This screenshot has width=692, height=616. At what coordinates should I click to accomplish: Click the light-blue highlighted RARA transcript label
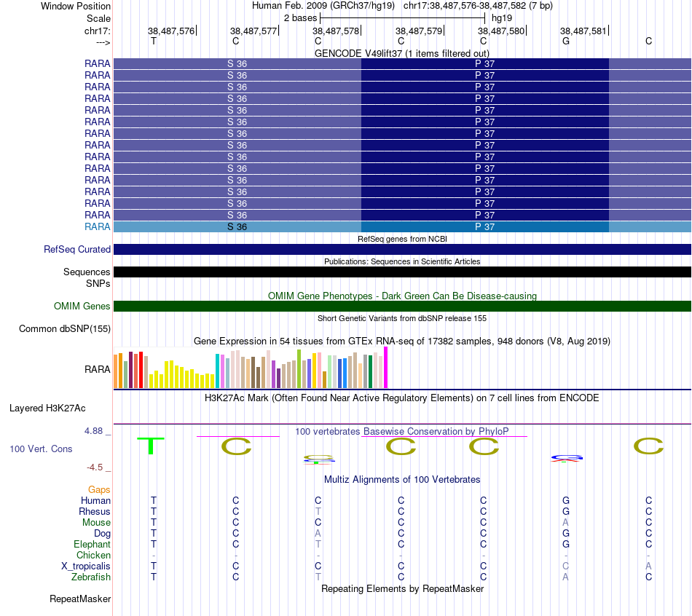97,226
